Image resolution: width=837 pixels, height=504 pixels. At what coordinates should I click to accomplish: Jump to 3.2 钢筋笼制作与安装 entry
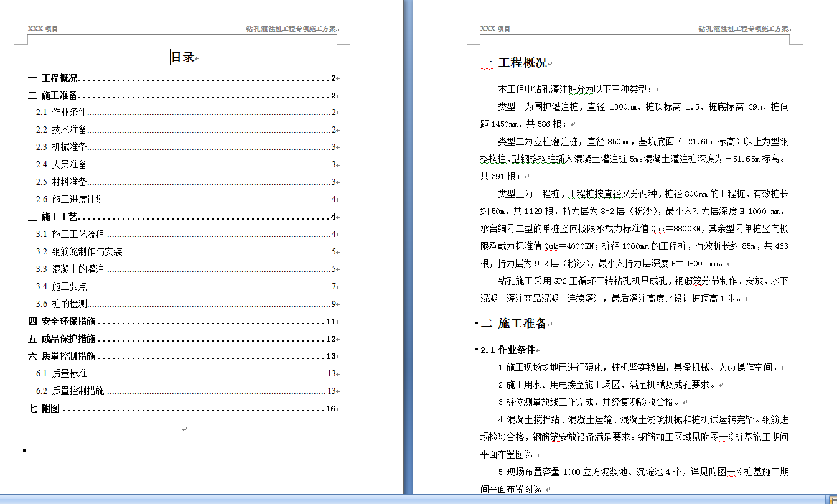pyautogui.click(x=87, y=252)
